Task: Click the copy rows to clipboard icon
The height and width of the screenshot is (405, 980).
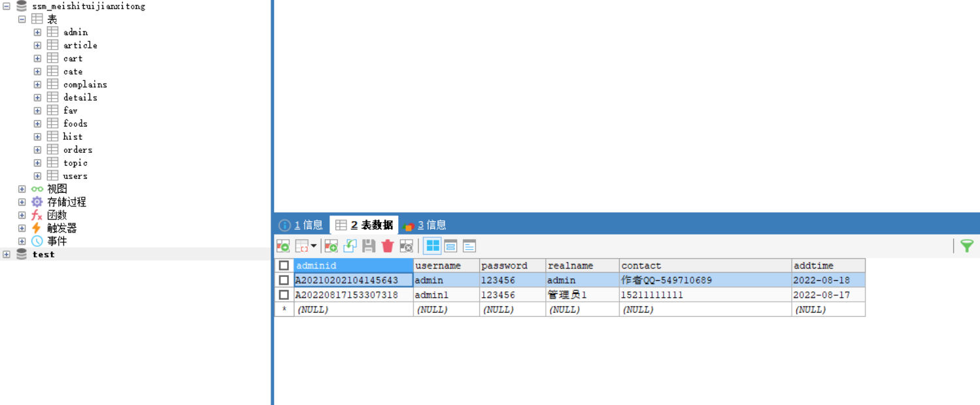Action: coord(302,246)
